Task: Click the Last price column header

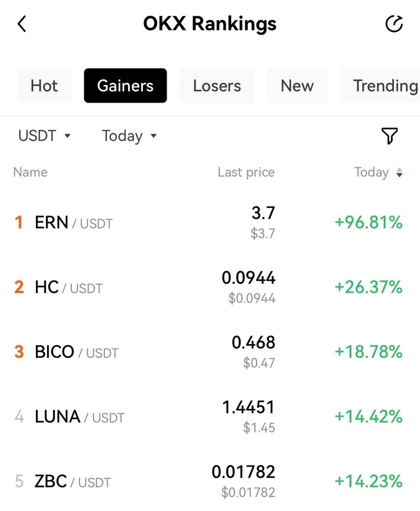Action: [246, 172]
